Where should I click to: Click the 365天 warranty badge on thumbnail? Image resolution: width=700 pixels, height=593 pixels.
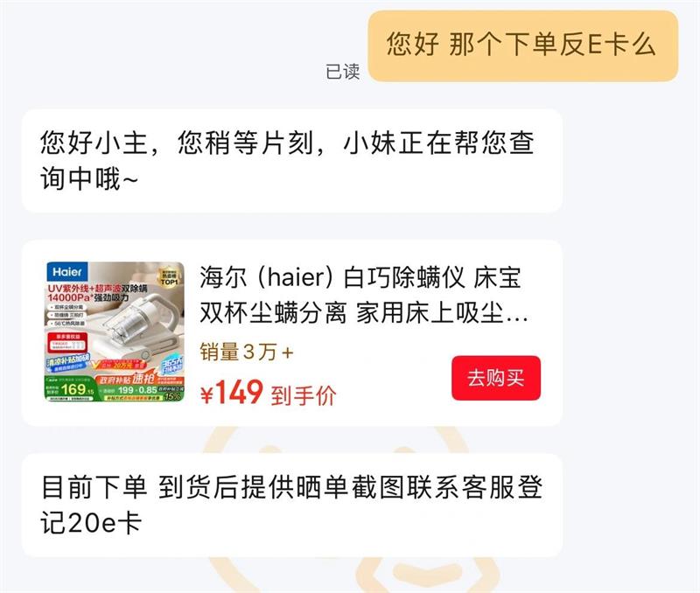171,365
